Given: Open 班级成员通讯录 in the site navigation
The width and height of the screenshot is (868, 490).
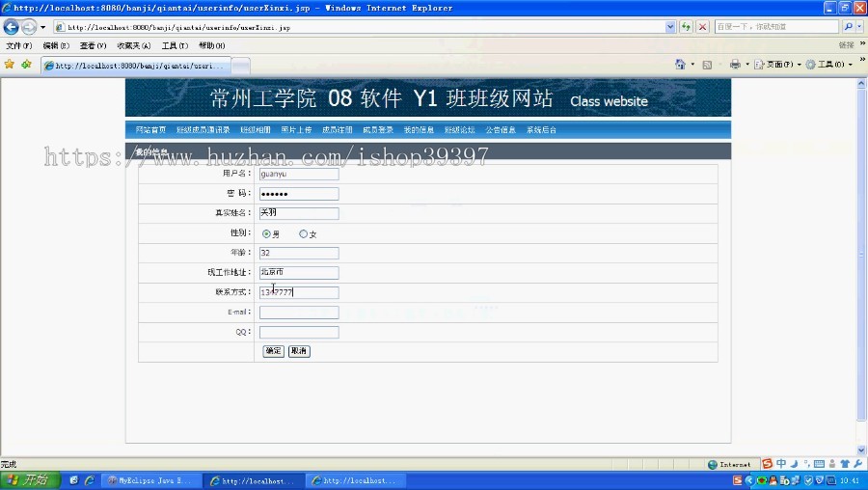Looking at the screenshot, I should 203,129.
